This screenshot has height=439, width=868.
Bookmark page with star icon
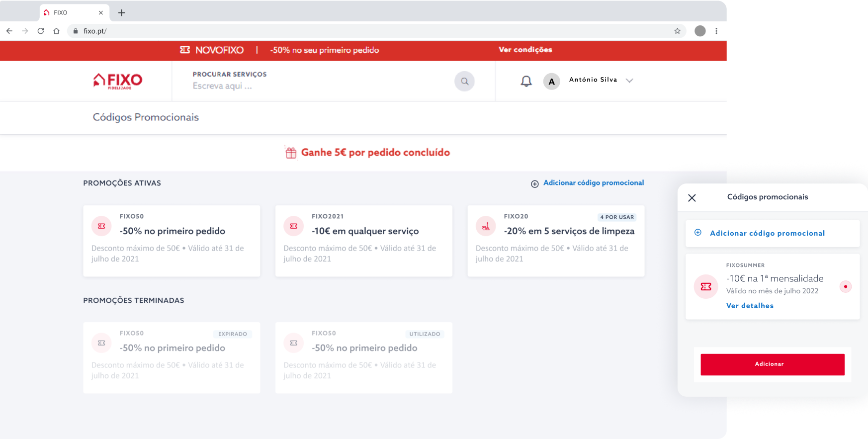677,31
